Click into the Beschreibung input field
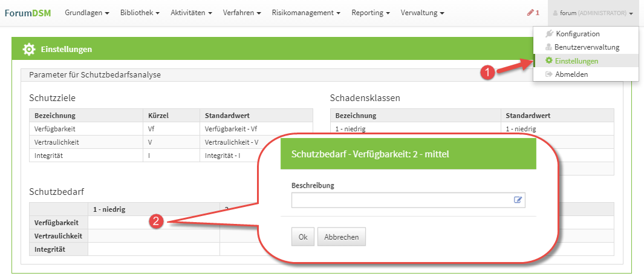The width and height of the screenshot is (644, 279). [408, 200]
